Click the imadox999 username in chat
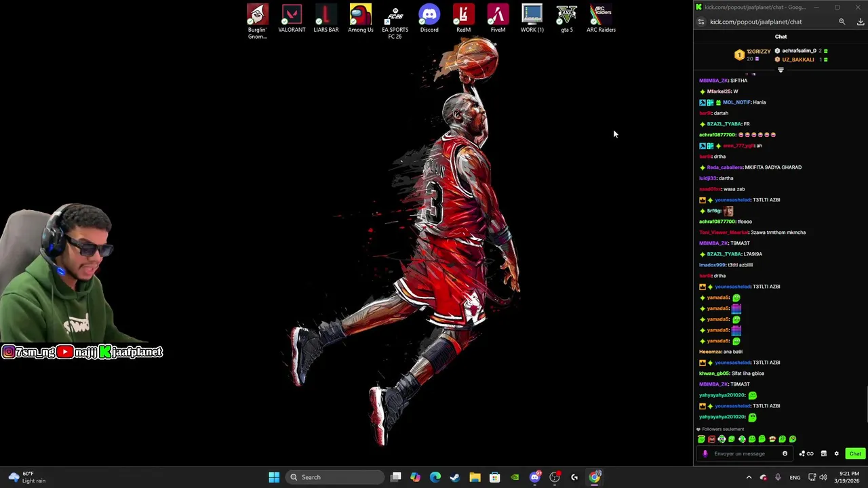Image resolution: width=868 pixels, height=488 pixels. click(x=712, y=265)
